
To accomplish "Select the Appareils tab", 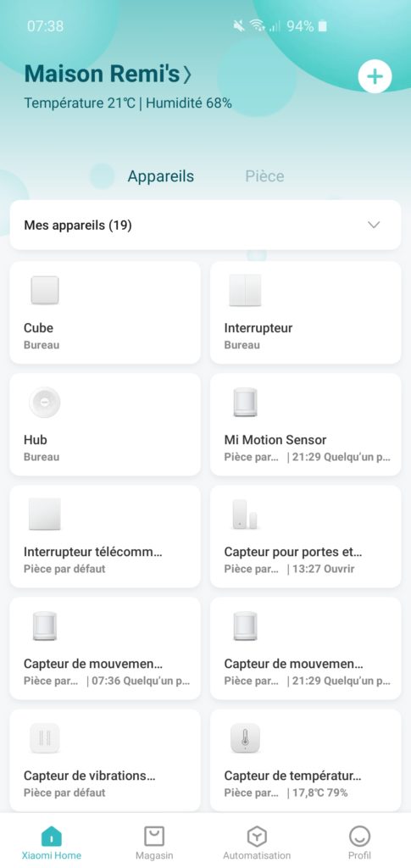I will pyautogui.click(x=161, y=176).
